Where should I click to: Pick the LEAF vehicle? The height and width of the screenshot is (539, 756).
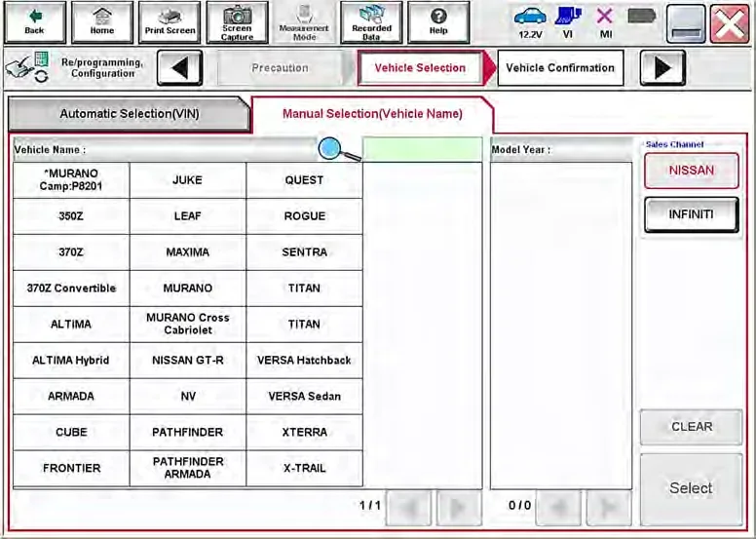(188, 216)
